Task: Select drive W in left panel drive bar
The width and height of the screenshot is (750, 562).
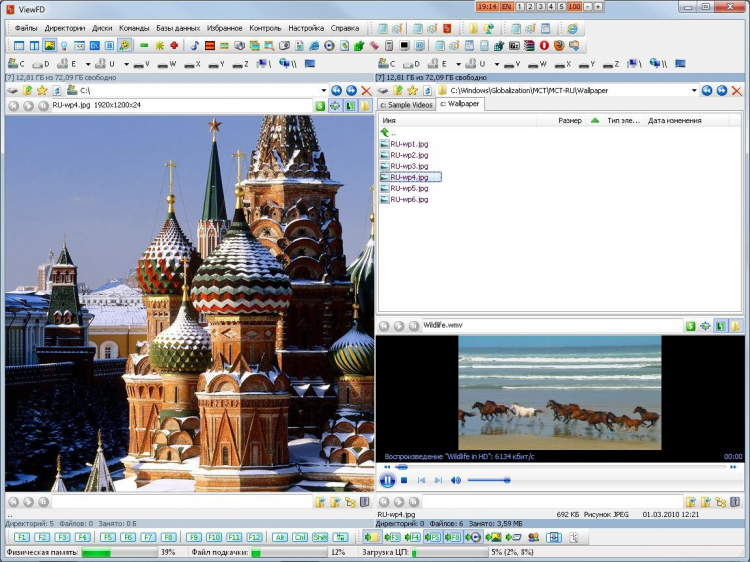Action: click(x=167, y=64)
